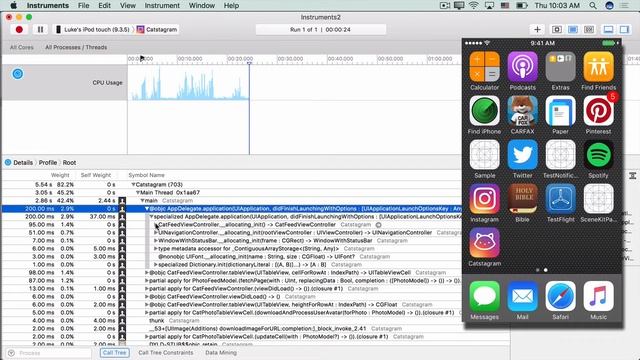The width and height of the screenshot is (640, 360).
Task: Open Messages in the iPod dock
Action: tap(484, 296)
